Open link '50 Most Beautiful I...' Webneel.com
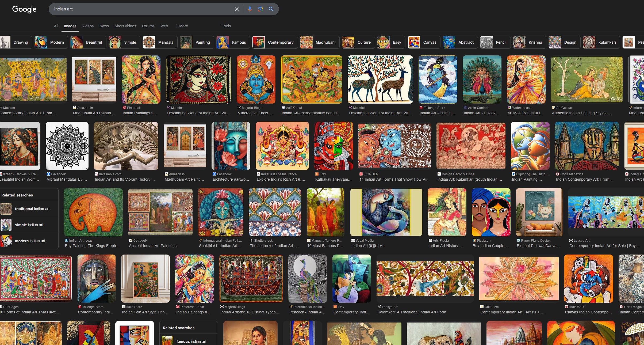 click(x=526, y=113)
